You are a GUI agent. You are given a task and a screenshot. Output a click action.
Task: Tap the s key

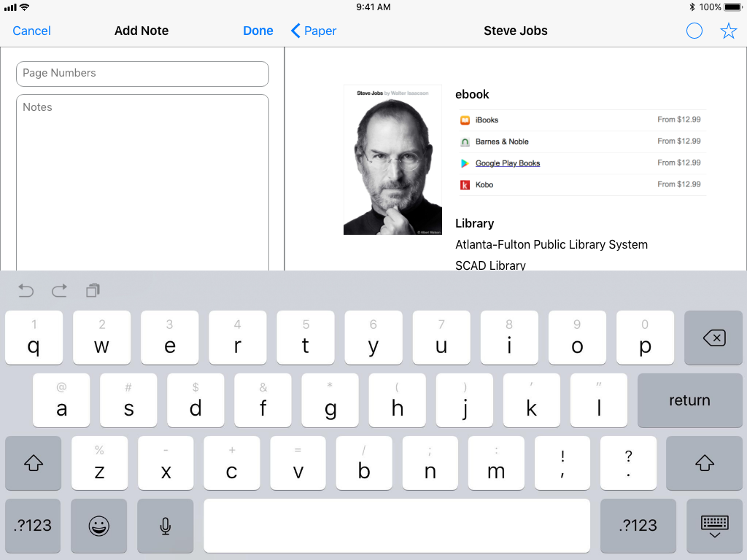128,400
